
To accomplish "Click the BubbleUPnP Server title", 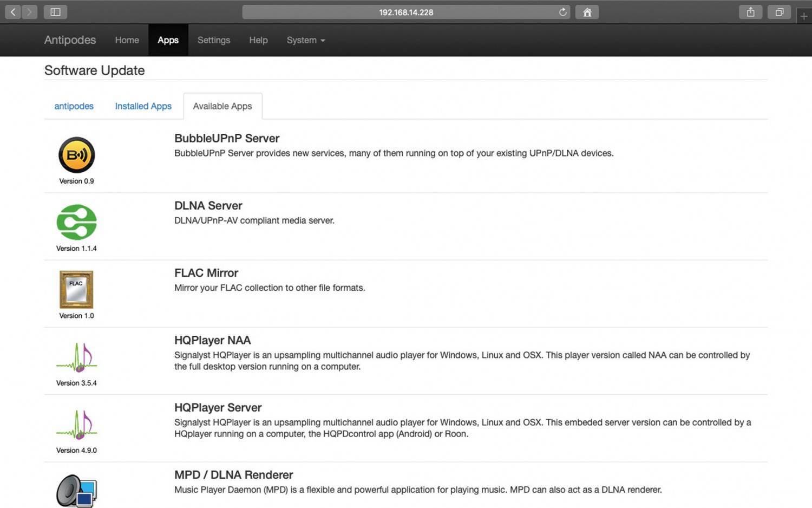I will [227, 138].
